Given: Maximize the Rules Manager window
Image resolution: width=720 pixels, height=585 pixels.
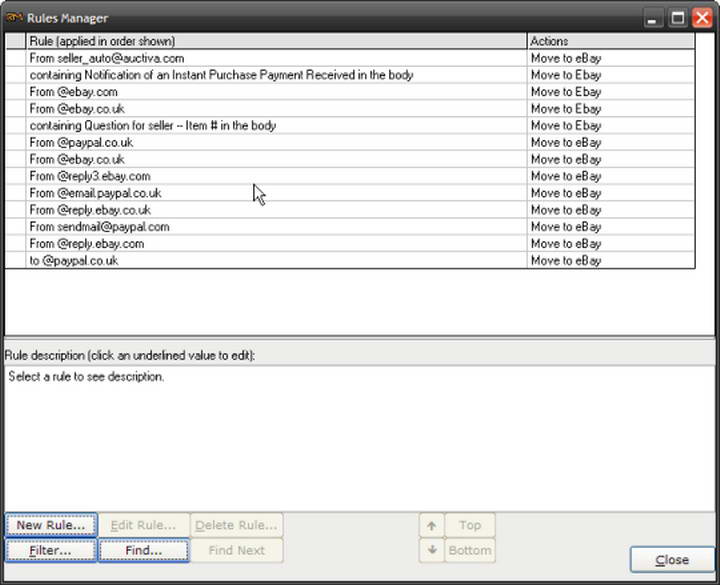Looking at the screenshot, I should pyautogui.click(x=678, y=18).
